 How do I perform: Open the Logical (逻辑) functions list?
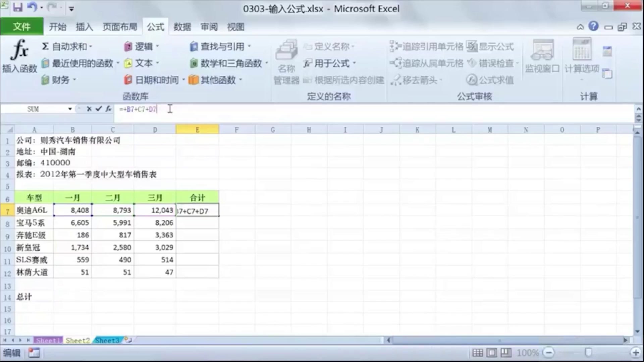click(x=141, y=46)
